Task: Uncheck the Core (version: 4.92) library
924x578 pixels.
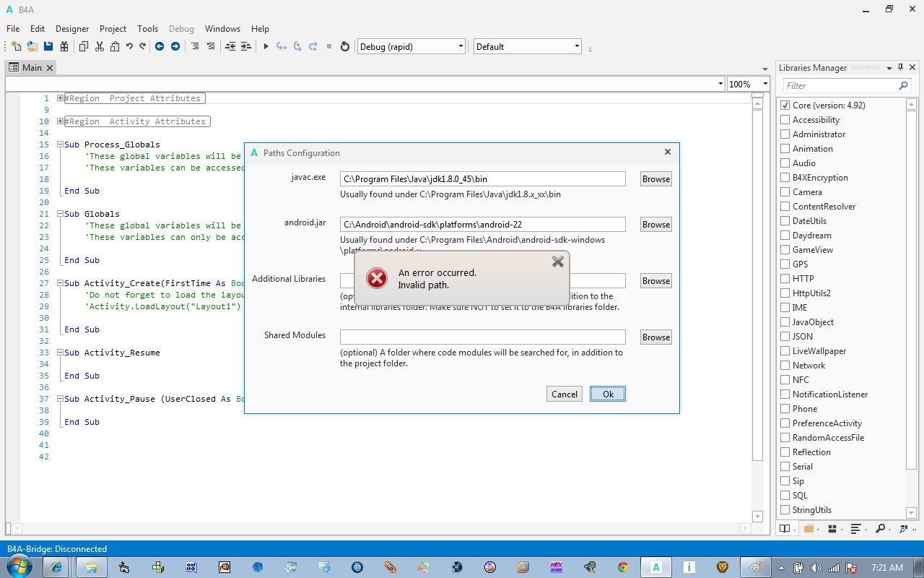Action: click(x=785, y=105)
